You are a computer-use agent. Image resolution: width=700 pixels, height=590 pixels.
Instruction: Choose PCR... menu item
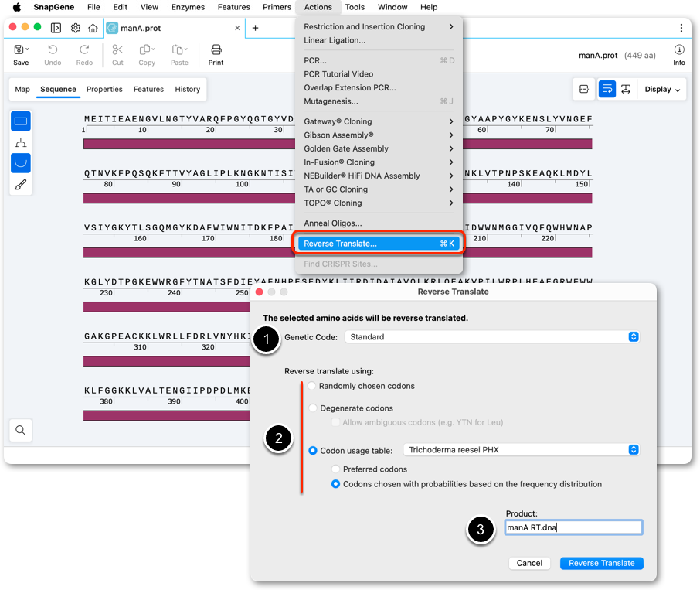coord(379,60)
